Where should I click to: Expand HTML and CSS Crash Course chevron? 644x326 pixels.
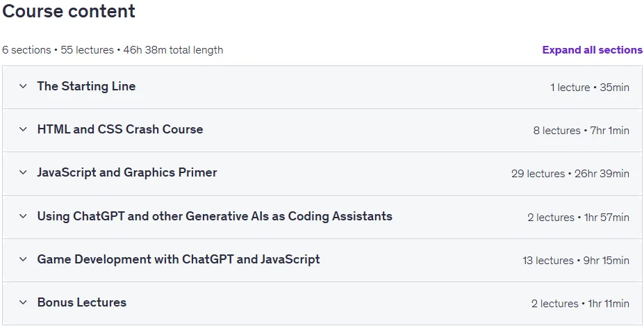tap(23, 129)
